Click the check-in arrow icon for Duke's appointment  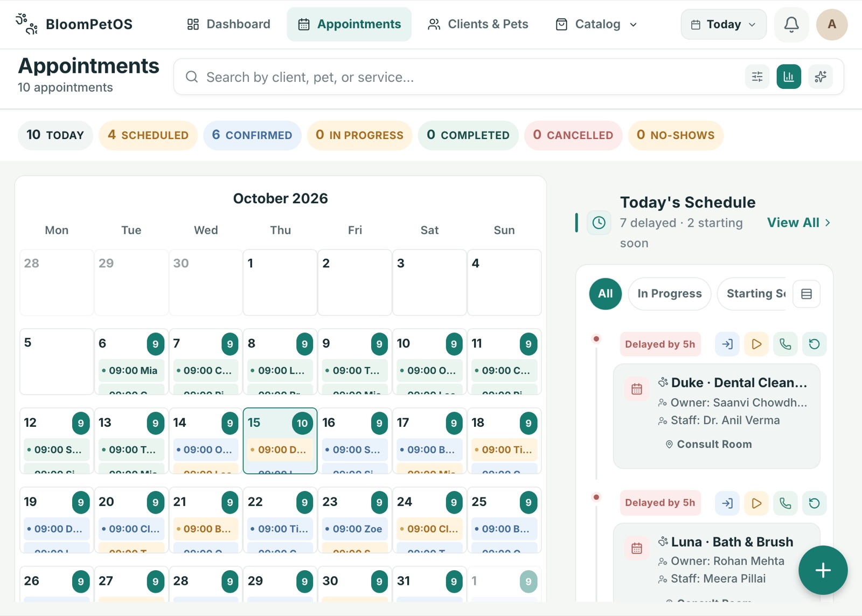click(727, 344)
